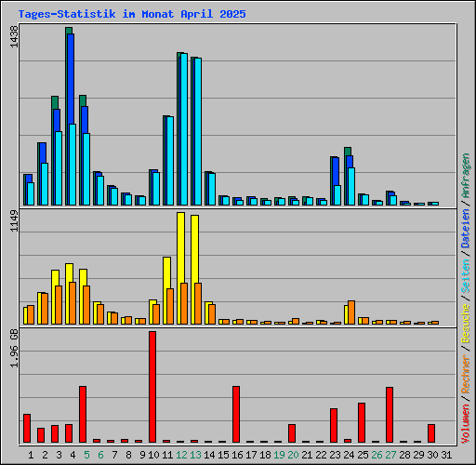
Task: Click day label '31' on x-axis
Action: point(446,455)
